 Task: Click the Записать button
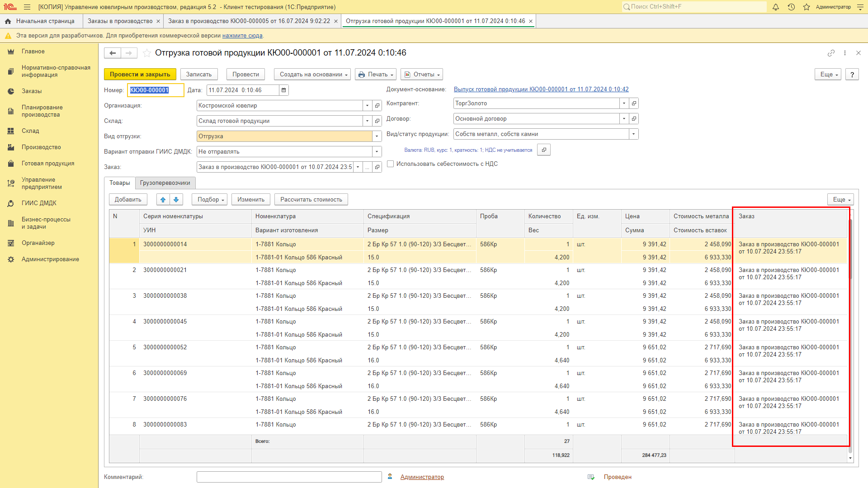tap(199, 75)
